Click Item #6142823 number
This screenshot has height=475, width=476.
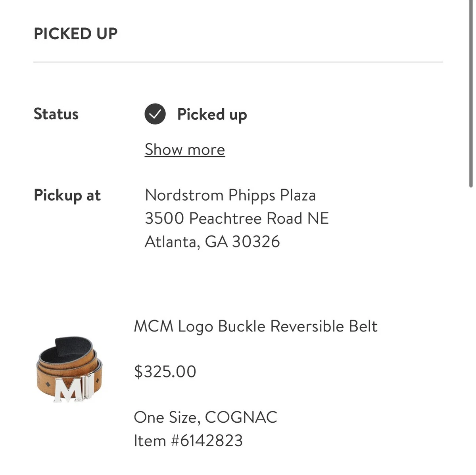[188, 441]
